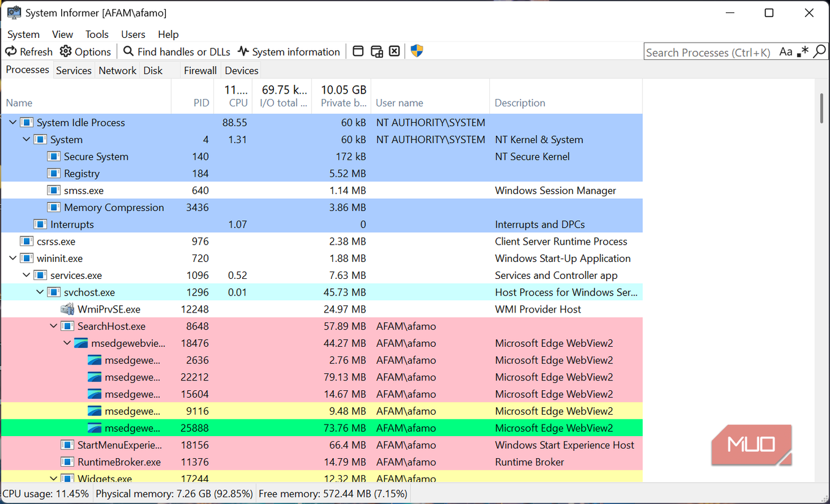Collapse msedgewebview PID 18476 node

coord(67,343)
